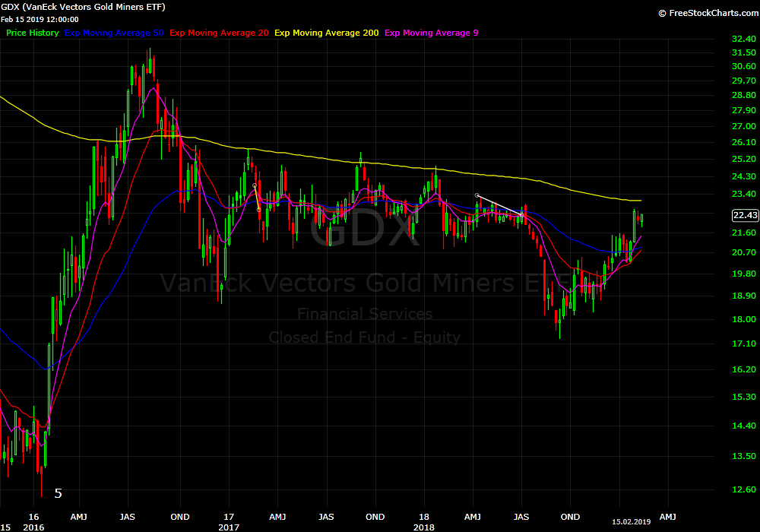Select the lower-right handle of white trendline
The height and width of the screenshot is (532, 760).
522,214
